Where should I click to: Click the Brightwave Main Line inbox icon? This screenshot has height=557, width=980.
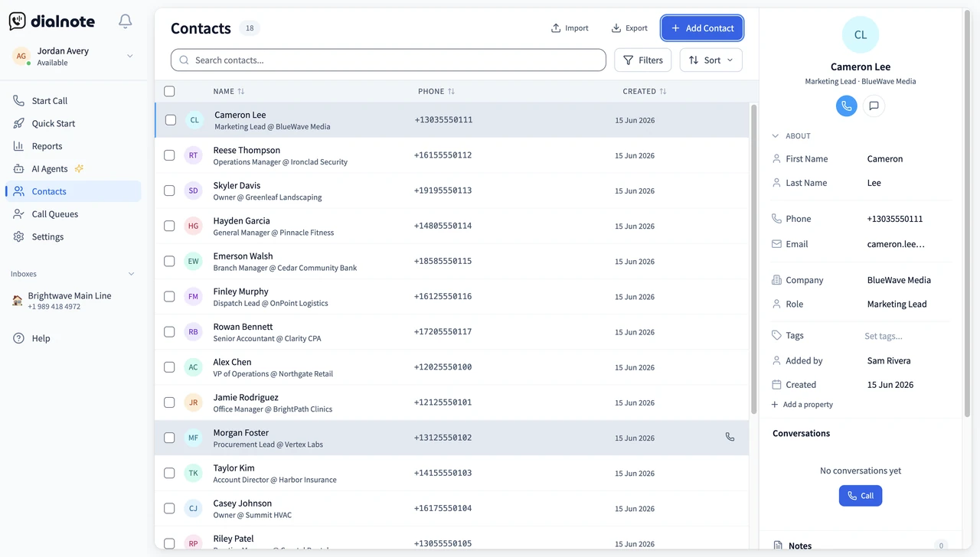[x=18, y=301]
